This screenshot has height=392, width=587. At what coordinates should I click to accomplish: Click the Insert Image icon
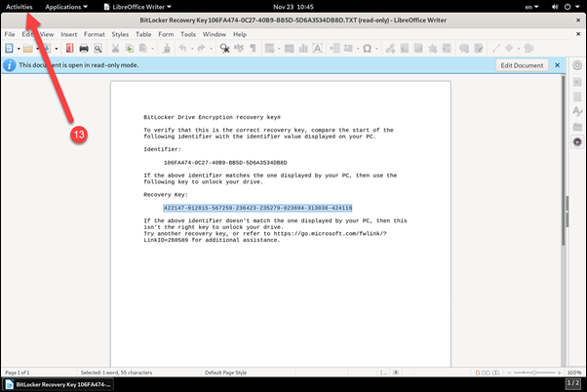[289, 49]
